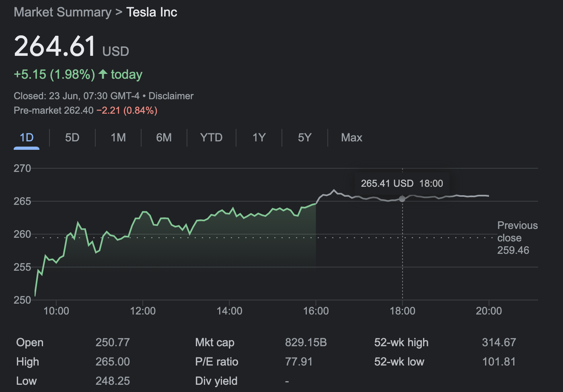The width and height of the screenshot is (563, 392).
Task: Click the Previous close 259.46 label
Action: [518, 238]
